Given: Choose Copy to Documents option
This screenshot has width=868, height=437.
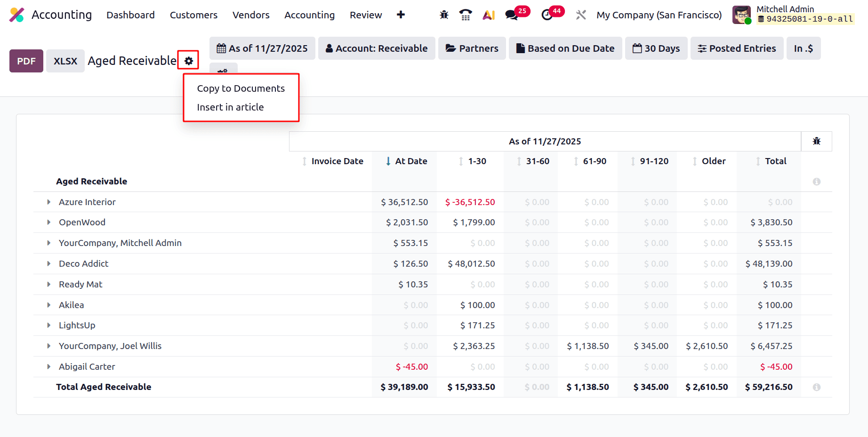Looking at the screenshot, I should [241, 88].
